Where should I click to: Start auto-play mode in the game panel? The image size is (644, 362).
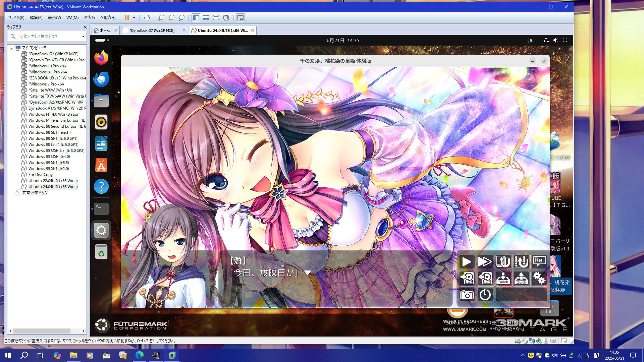pyautogui.click(x=467, y=262)
